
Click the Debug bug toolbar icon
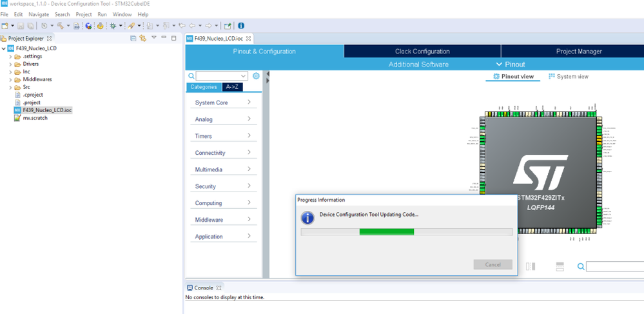(x=113, y=26)
